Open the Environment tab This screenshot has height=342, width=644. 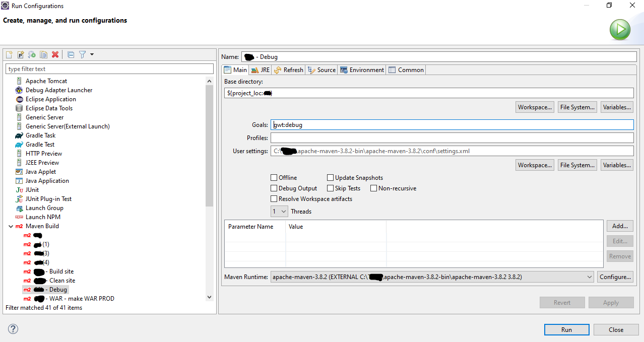[x=362, y=70]
